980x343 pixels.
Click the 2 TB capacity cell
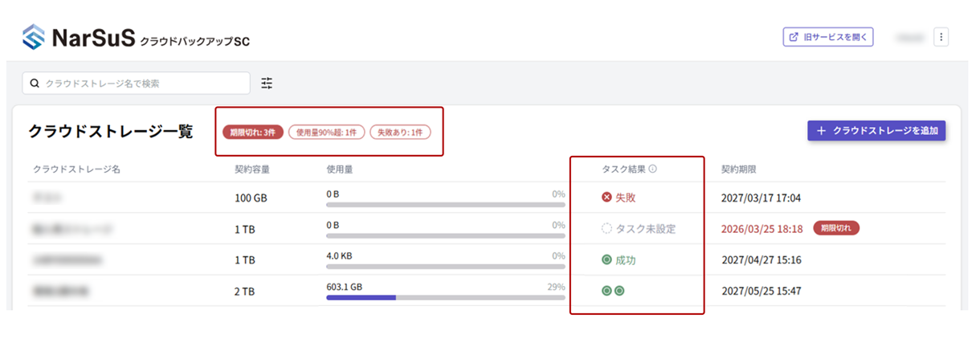[245, 292]
